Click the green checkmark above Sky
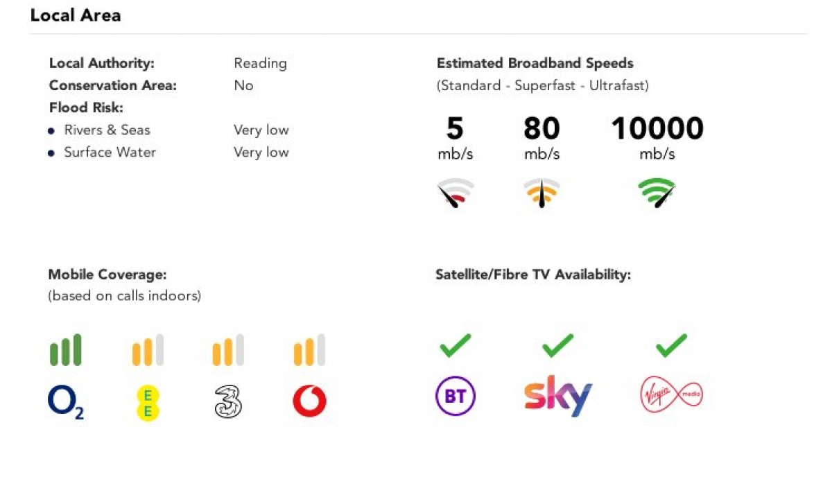 click(557, 345)
